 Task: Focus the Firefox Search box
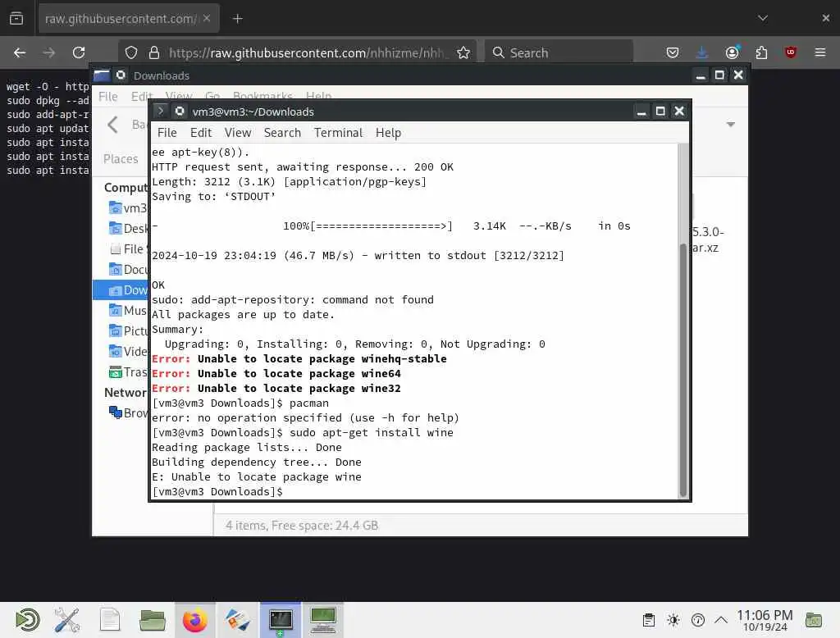559,52
